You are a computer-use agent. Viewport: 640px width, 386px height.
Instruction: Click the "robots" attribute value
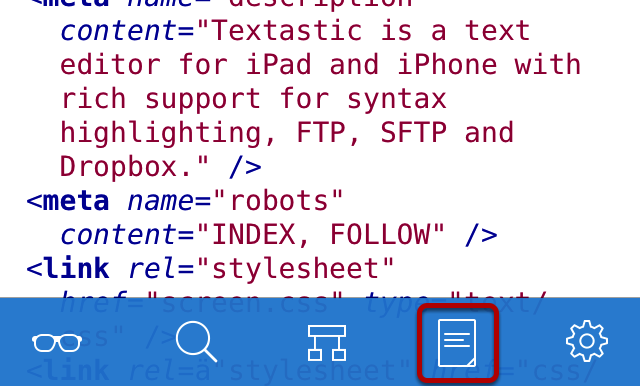click(x=279, y=201)
